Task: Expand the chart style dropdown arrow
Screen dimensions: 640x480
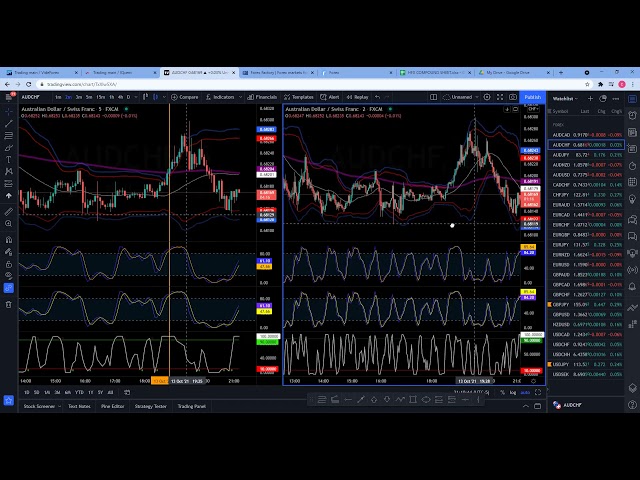Action: coord(164,97)
